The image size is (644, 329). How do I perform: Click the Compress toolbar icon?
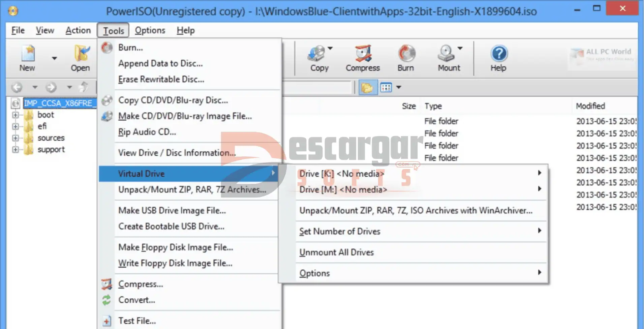(363, 54)
